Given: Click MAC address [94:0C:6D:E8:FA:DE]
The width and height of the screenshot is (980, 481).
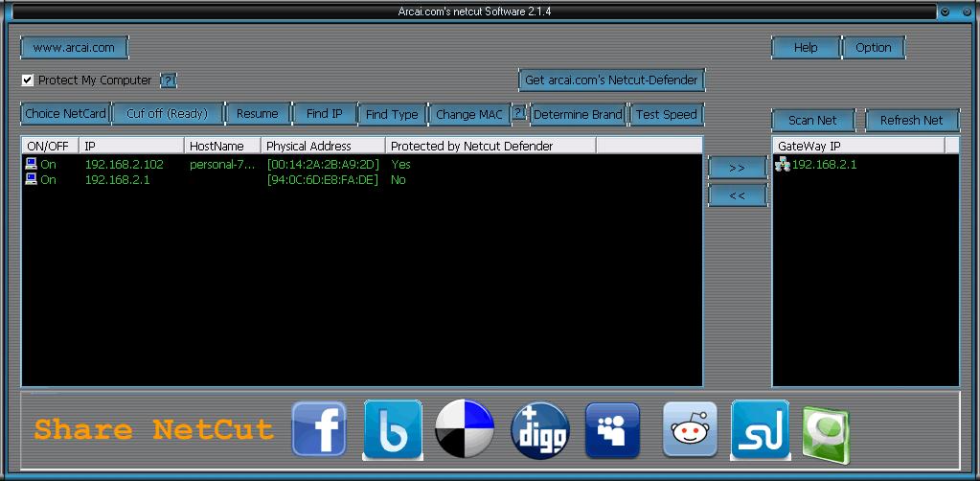Looking at the screenshot, I should (x=323, y=180).
